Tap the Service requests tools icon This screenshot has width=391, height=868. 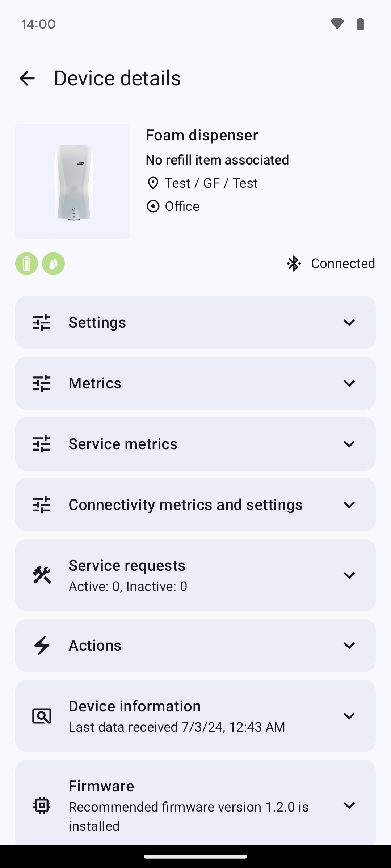(x=42, y=575)
